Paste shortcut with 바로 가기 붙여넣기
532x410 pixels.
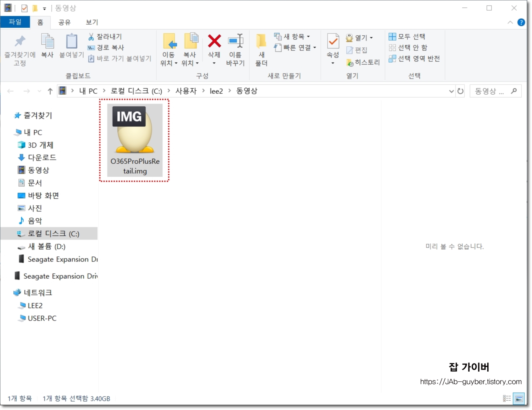pos(119,58)
